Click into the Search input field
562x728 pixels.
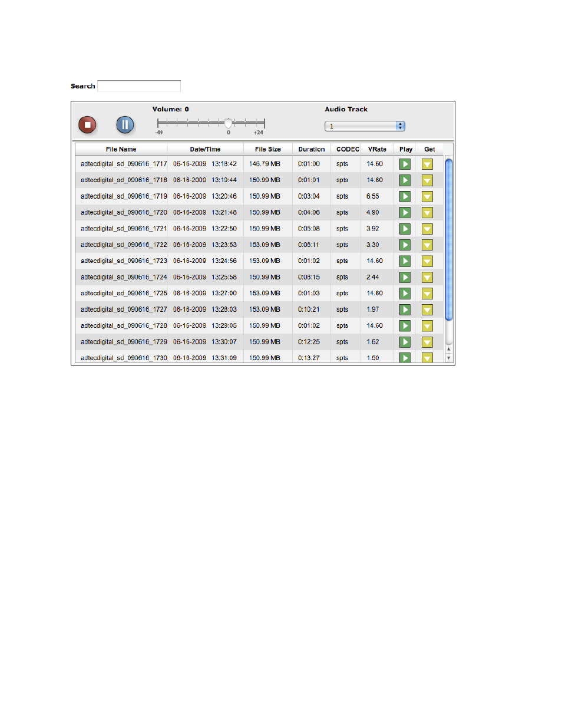coord(139,86)
